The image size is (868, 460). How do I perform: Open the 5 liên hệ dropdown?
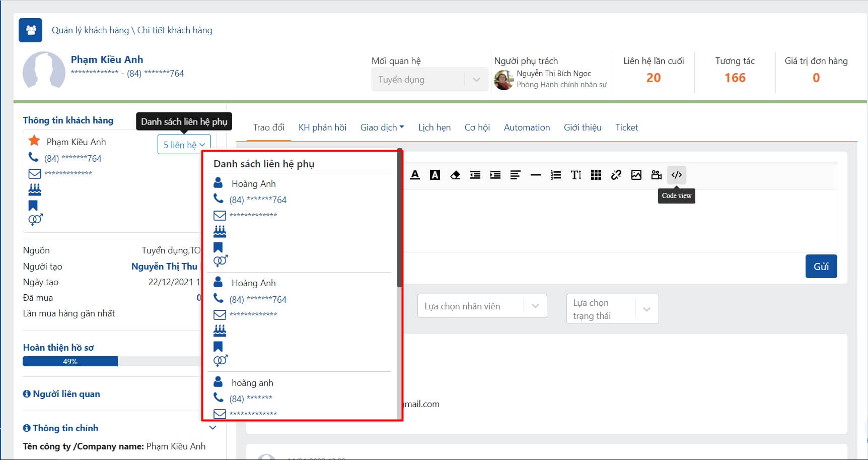184,145
